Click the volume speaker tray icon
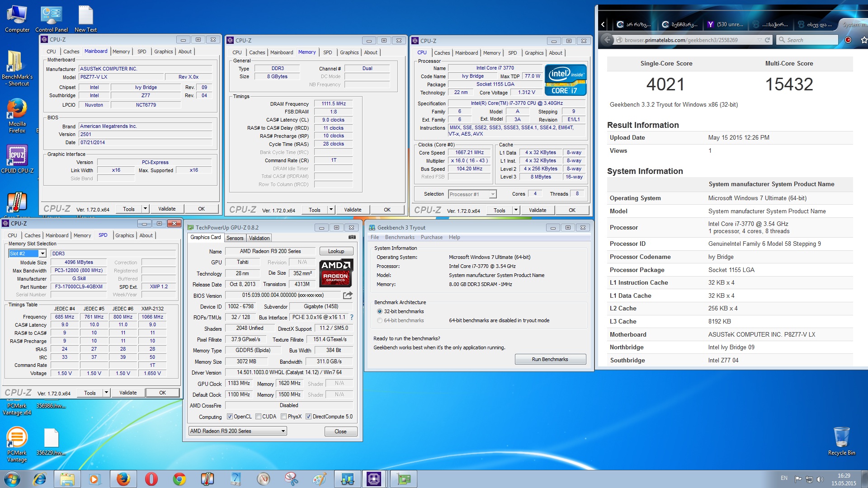This screenshot has width=868, height=488. point(820,479)
